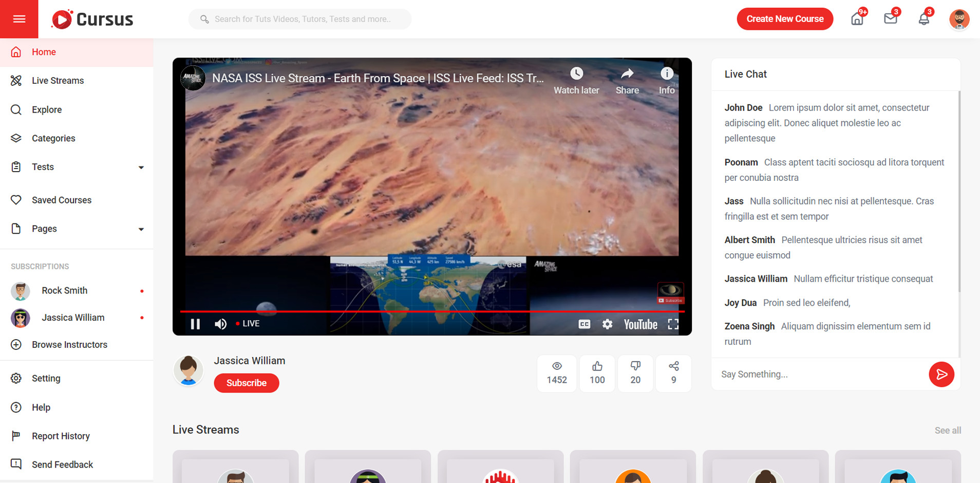
Task: Click the Share arrow on the video
Action: (627, 75)
